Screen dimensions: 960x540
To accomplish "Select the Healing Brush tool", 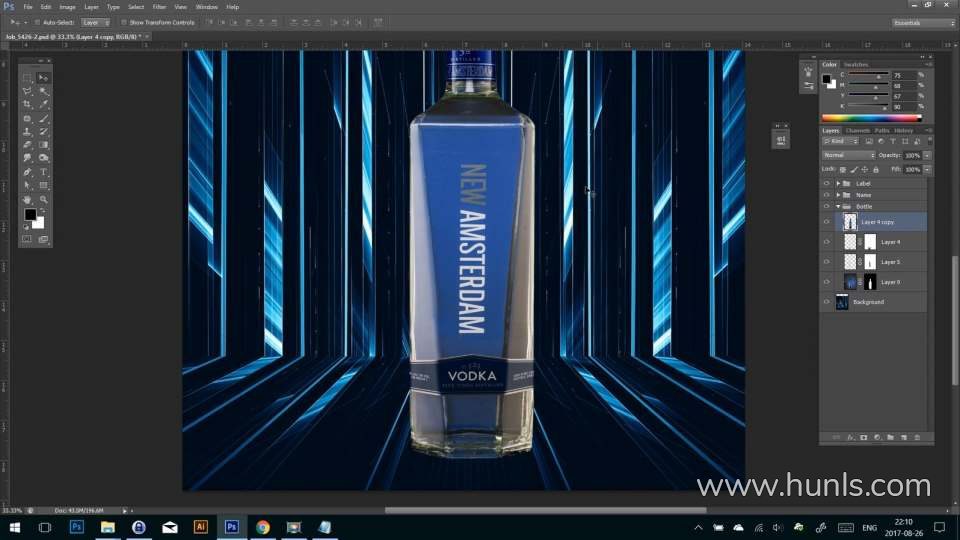I will pyautogui.click(x=27, y=118).
